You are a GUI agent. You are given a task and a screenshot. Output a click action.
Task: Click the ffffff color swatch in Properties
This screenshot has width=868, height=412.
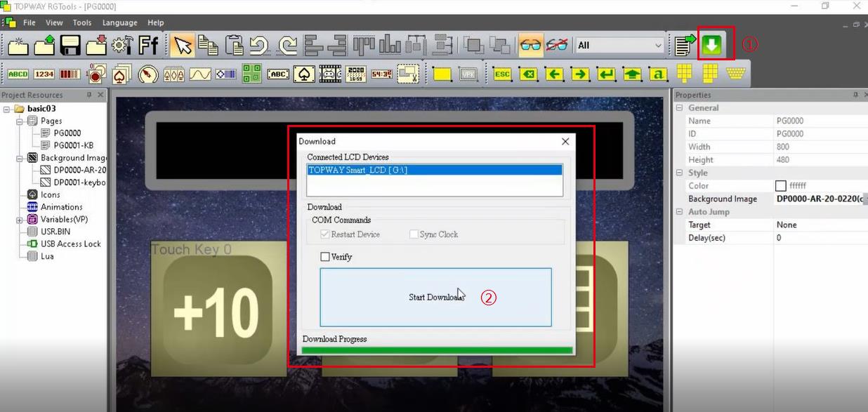780,186
